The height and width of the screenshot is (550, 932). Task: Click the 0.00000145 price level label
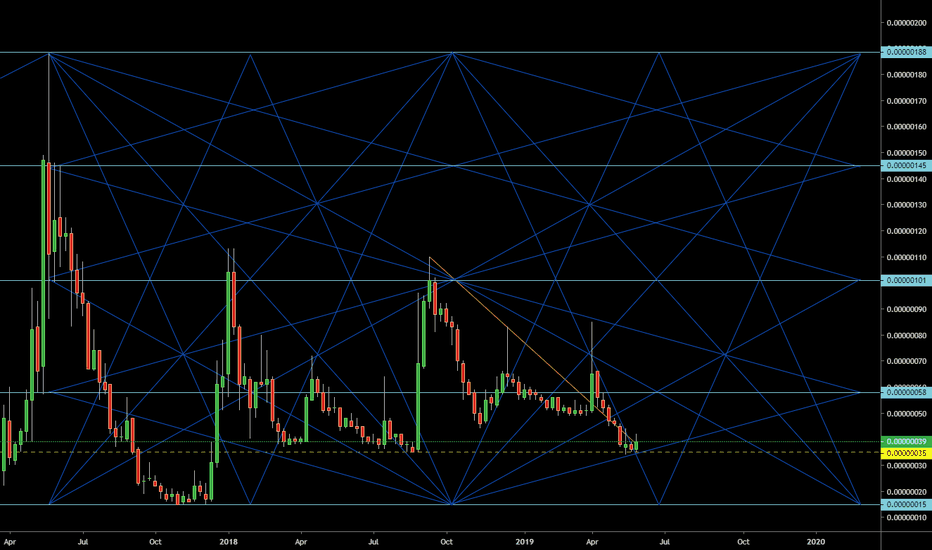tap(906, 165)
